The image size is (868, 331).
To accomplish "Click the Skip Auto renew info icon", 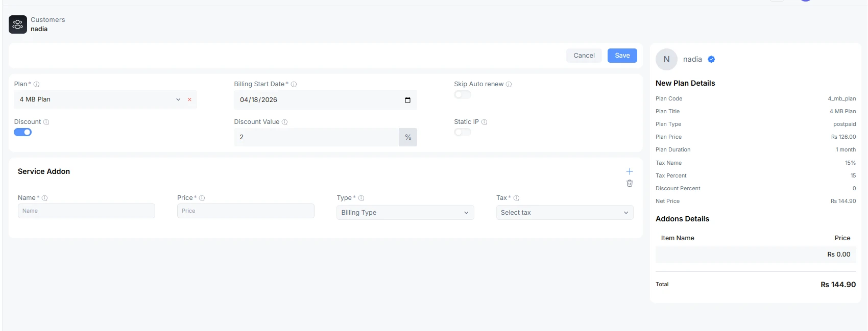I will pos(509,85).
